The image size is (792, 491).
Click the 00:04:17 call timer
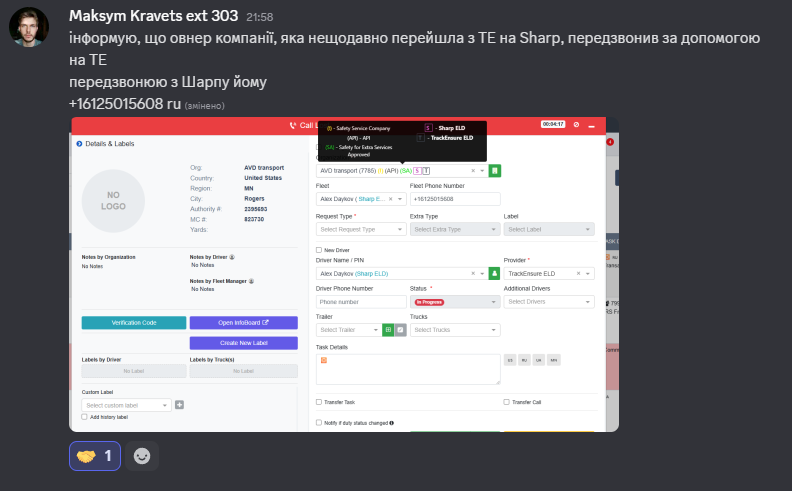tap(553, 124)
